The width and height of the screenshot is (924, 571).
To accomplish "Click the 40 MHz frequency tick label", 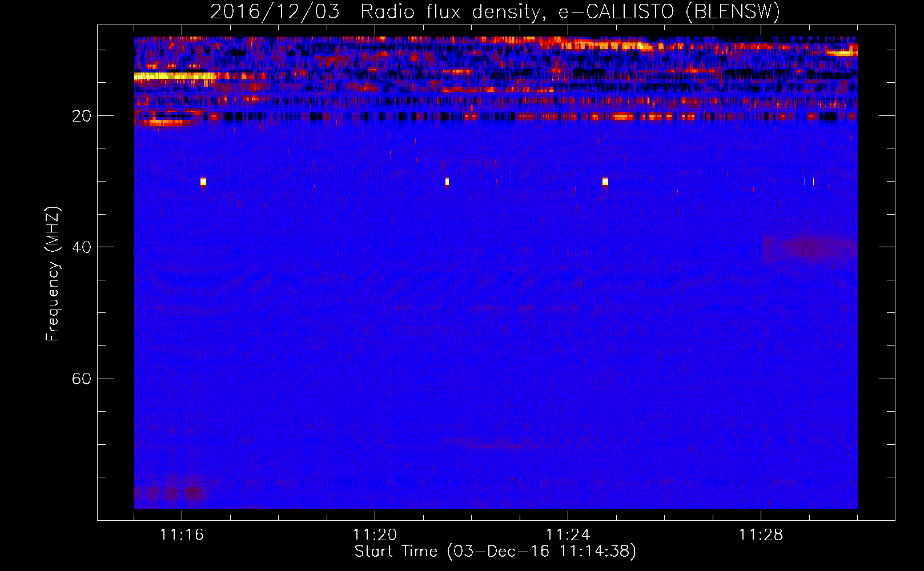I will pyautogui.click(x=81, y=247).
